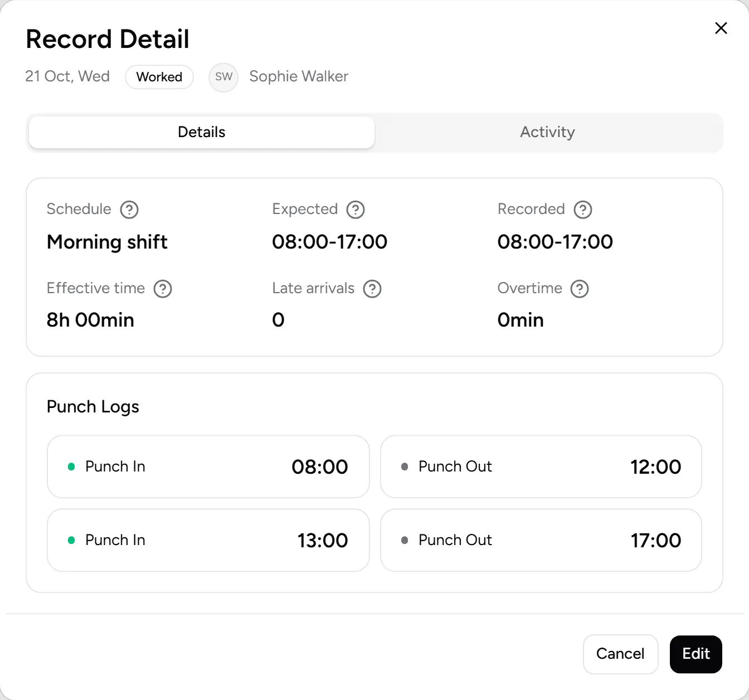Click the Late arrivals value 0
Image resolution: width=749 pixels, height=700 pixels.
coord(278,320)
